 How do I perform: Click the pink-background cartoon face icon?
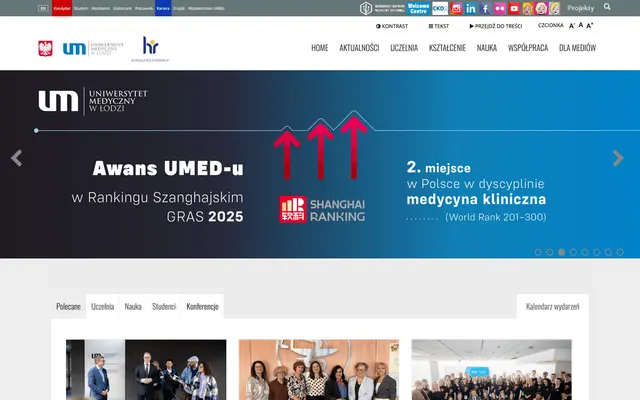(541, 8)
